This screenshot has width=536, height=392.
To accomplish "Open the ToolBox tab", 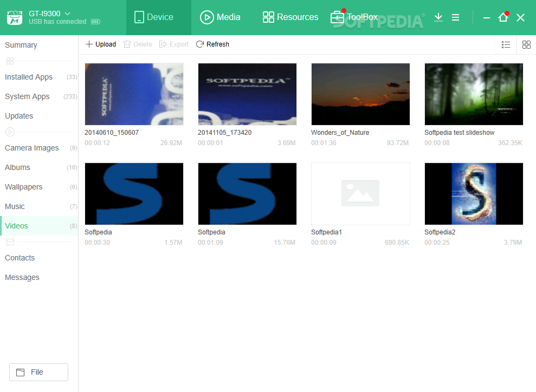I will (x=354, y=17).
